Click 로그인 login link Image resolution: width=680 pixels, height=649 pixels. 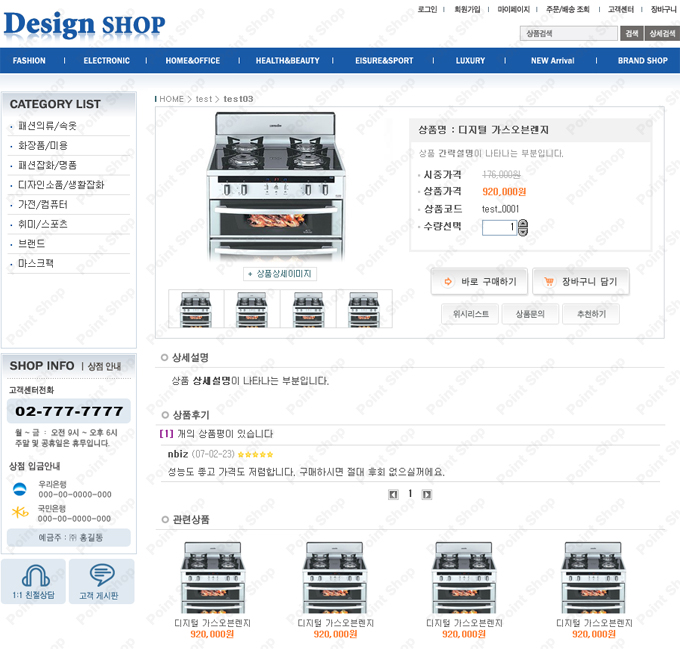point(427,9)
